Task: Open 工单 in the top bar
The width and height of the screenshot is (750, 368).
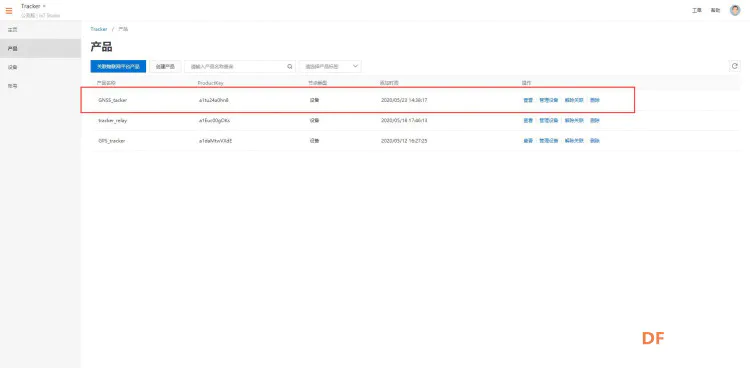Action: click(696, 10)
